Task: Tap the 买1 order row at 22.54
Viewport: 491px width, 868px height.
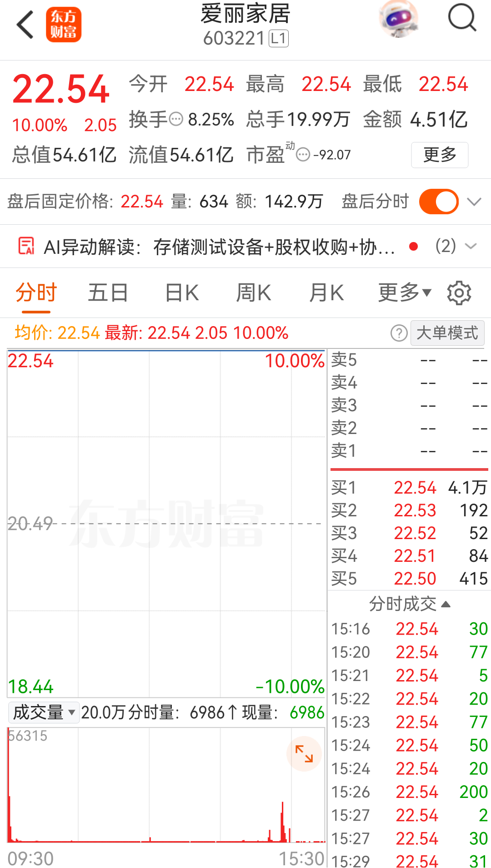Action: tap(409, 488)
